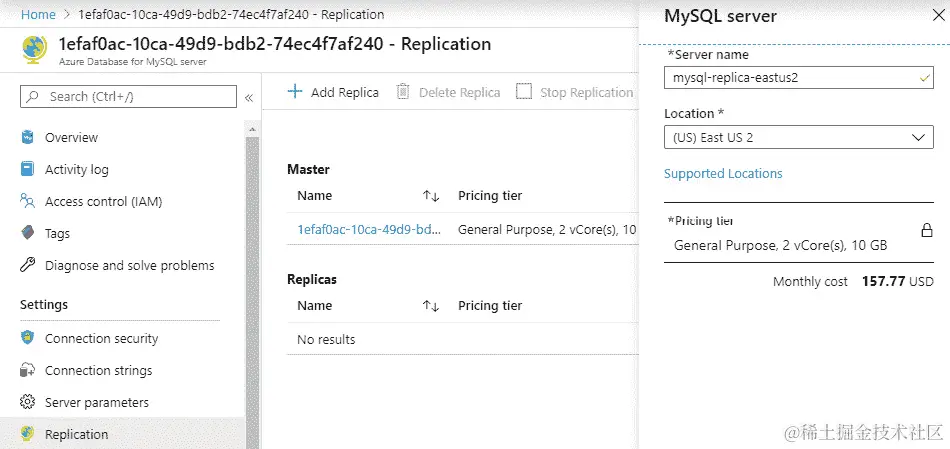
Task: Click the page title with Replication
Action: (x=274, y=44)
